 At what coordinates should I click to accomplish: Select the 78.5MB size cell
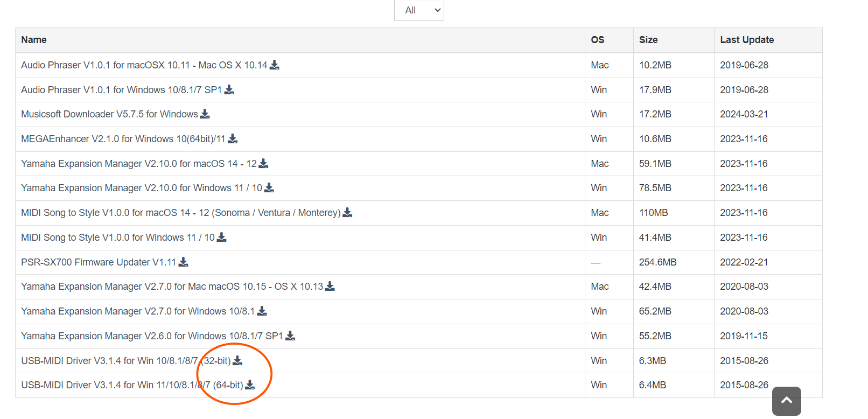coord(674,188)
